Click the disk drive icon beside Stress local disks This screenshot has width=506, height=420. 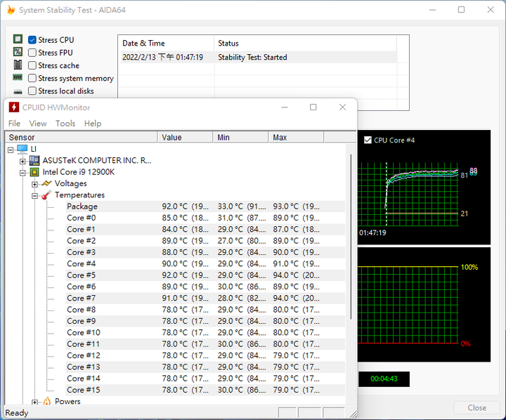[x=18, y=92]
